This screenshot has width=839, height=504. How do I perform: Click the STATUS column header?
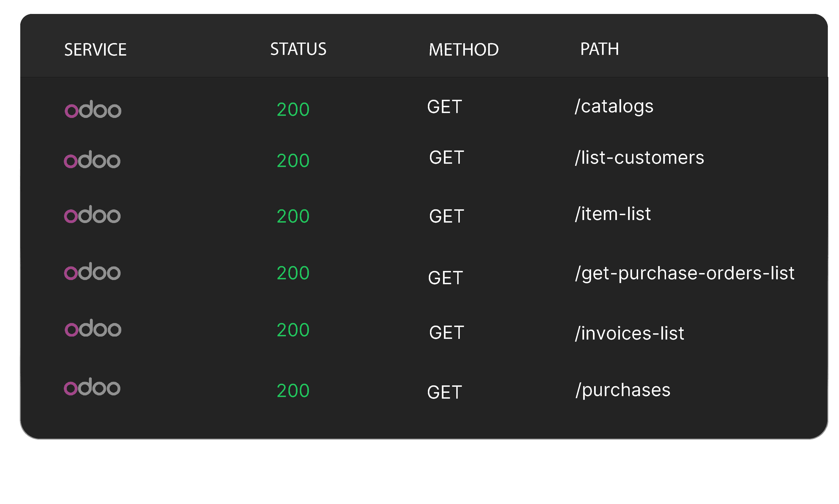[298, 49]
